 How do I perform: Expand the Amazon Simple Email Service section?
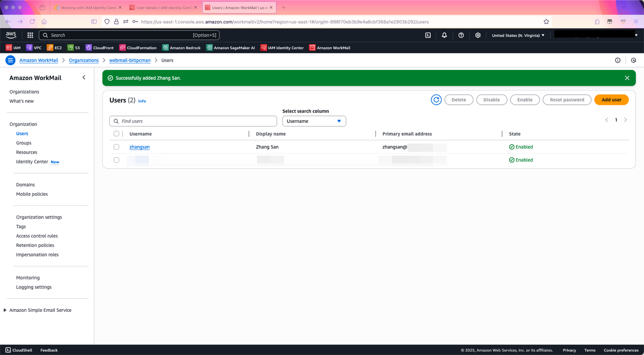coord(5,310)
